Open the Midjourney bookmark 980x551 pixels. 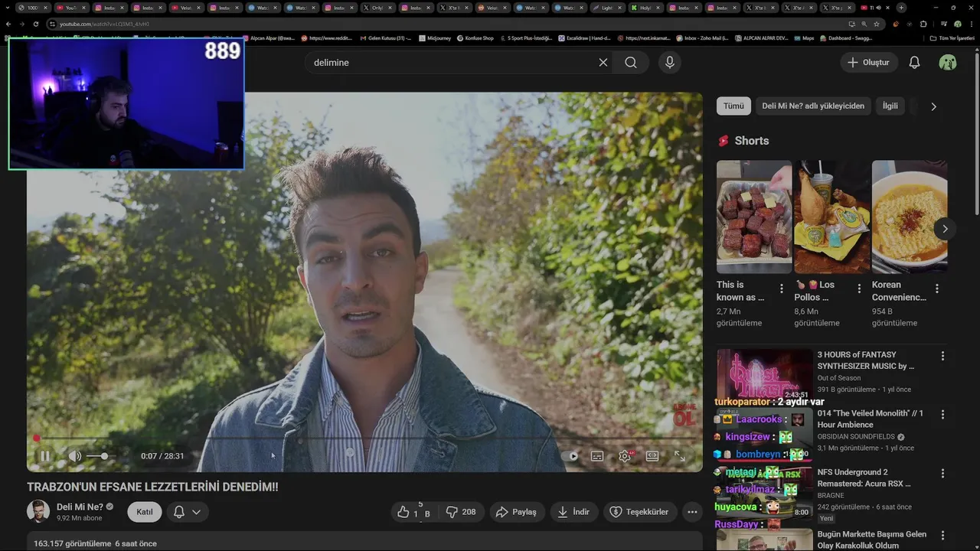point(435,37)
